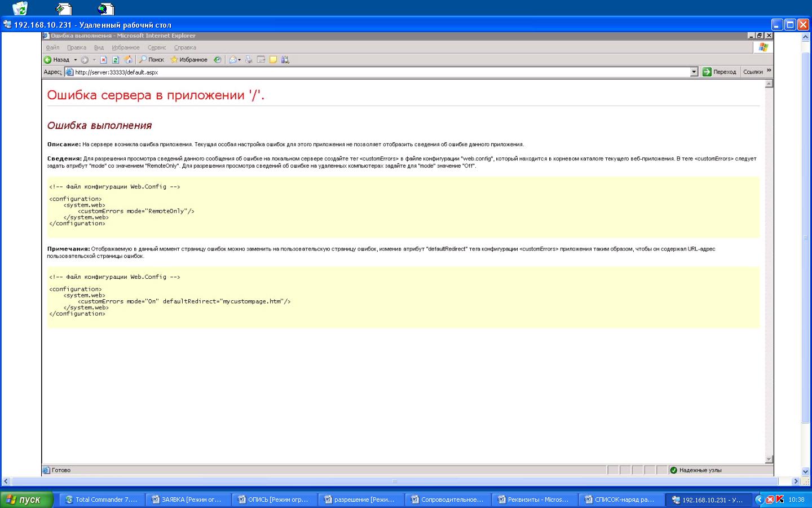812x508 pixels.
Task: Click the Mail envelope icon
Action: click(x=233, y=60)
